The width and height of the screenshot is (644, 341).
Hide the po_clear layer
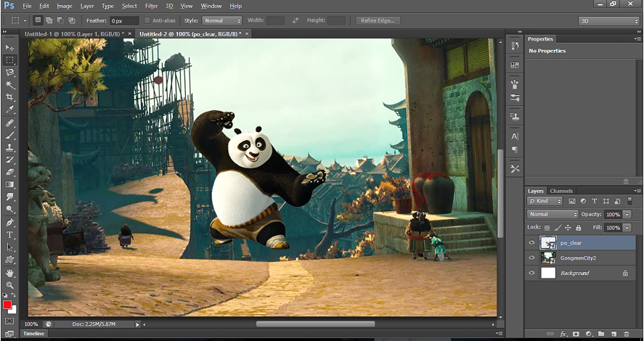pos(532,242)
